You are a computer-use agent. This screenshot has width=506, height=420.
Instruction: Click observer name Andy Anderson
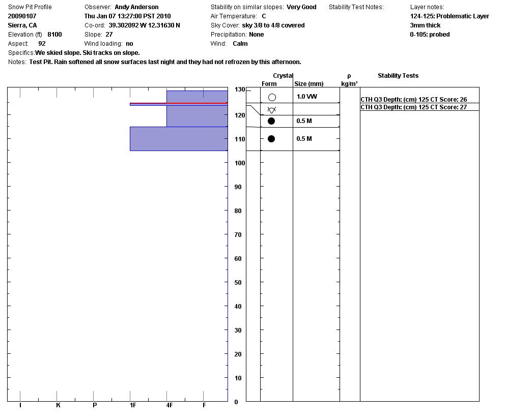tap(136, 7)
